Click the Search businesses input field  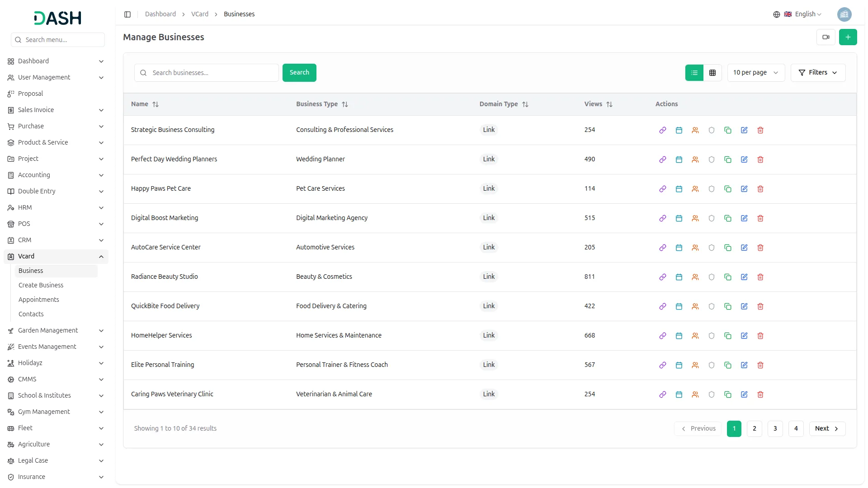pos(212,73)
